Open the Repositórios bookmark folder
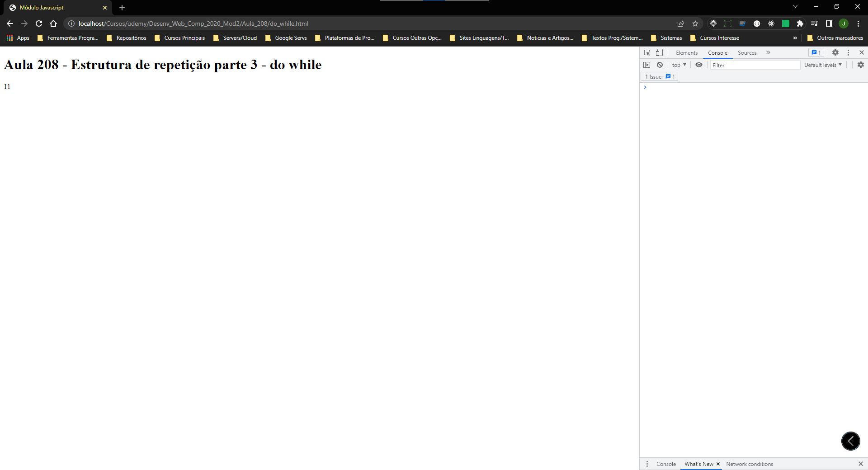The height and width of the screenshot is (470, 868). point(127,38)
